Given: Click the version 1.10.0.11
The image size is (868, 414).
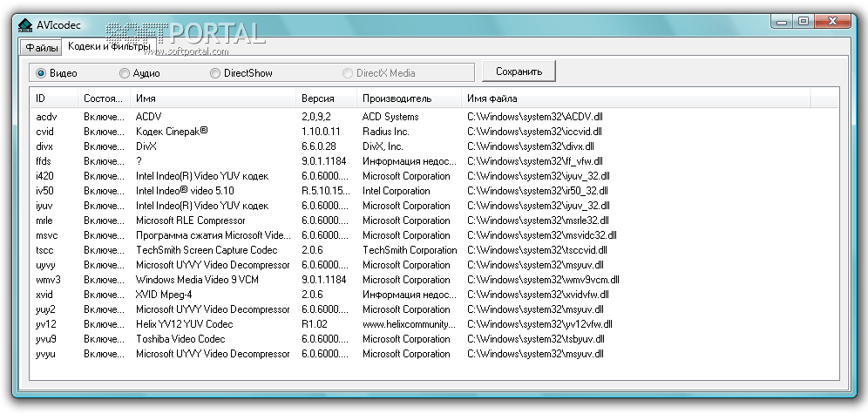Looking at the screenshot, I should tap(321, 132).
